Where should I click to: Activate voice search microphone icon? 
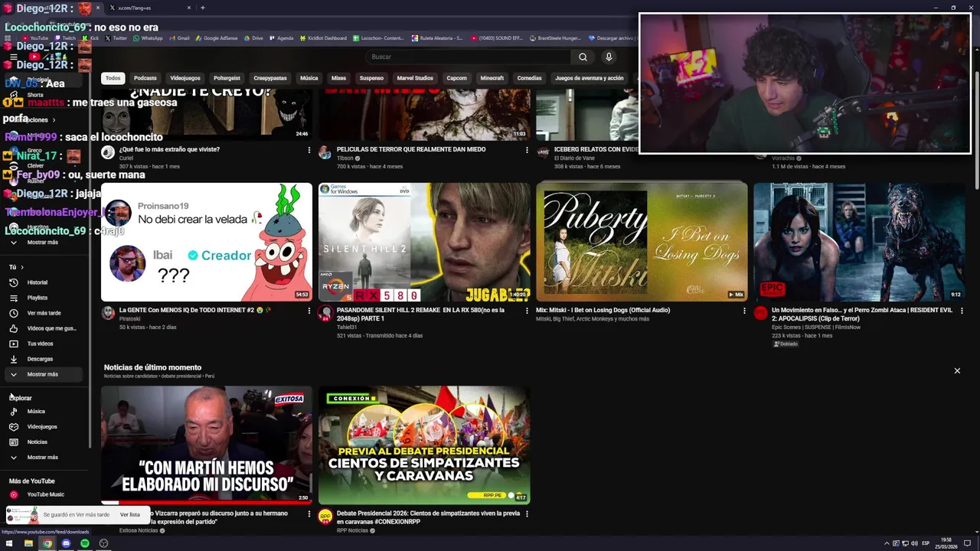609,57
